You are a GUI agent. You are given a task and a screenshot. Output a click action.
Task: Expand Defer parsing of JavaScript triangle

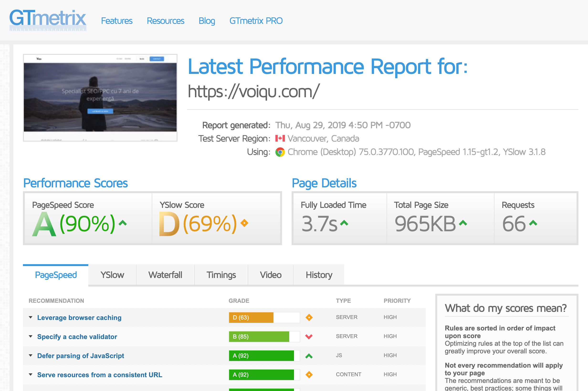[31, 355]
